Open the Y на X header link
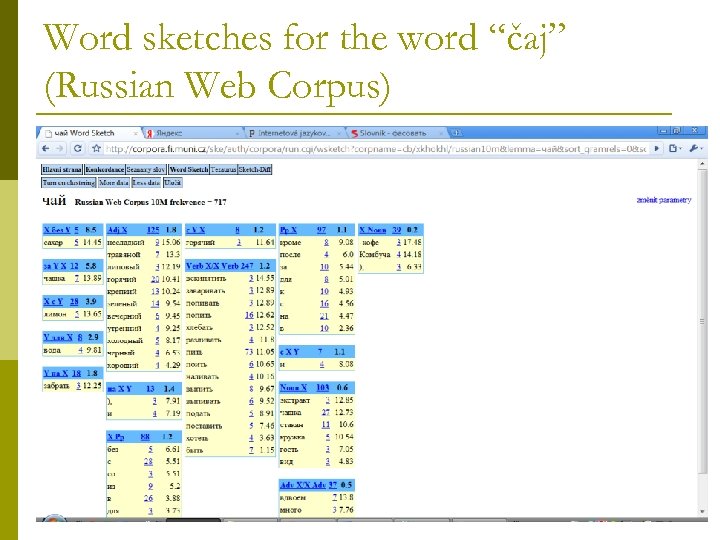 point(56,373)
